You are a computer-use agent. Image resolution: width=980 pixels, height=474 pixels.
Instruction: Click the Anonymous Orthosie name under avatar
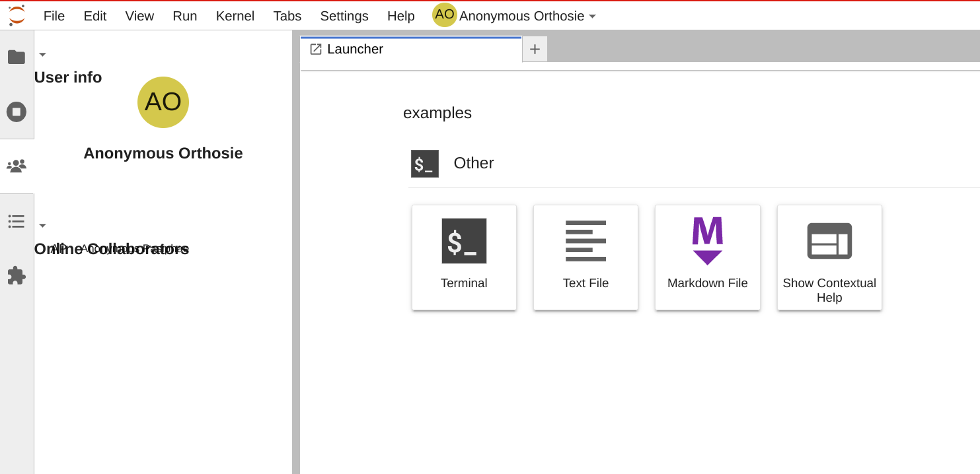point(163,153)
